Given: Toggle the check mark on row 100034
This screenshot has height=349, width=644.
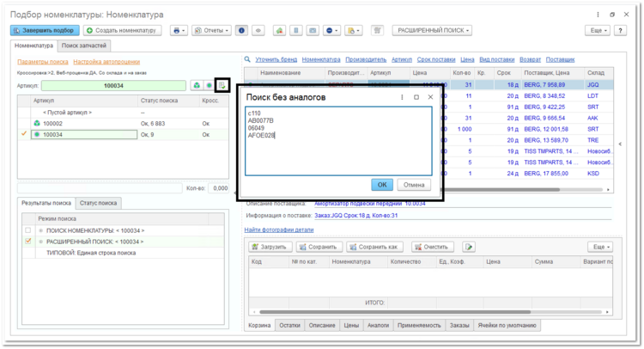Looking at the screenshot, I should 24,134.
